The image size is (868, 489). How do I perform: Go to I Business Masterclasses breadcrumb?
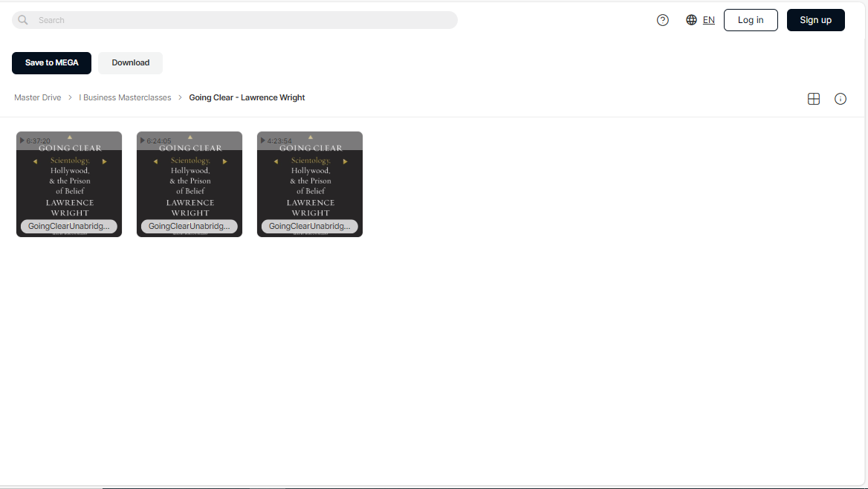(x=125, y=97)
